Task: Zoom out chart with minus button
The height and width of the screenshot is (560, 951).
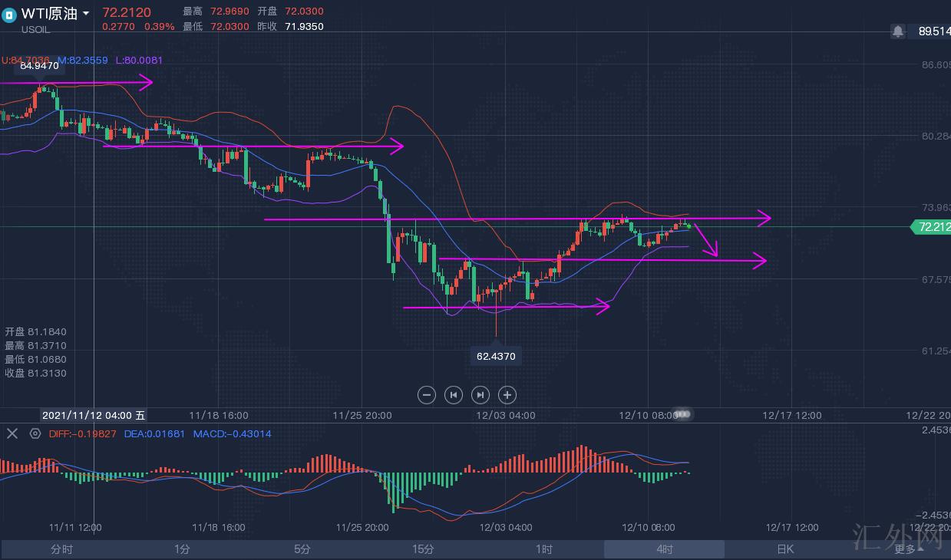Action: (427, 395)
